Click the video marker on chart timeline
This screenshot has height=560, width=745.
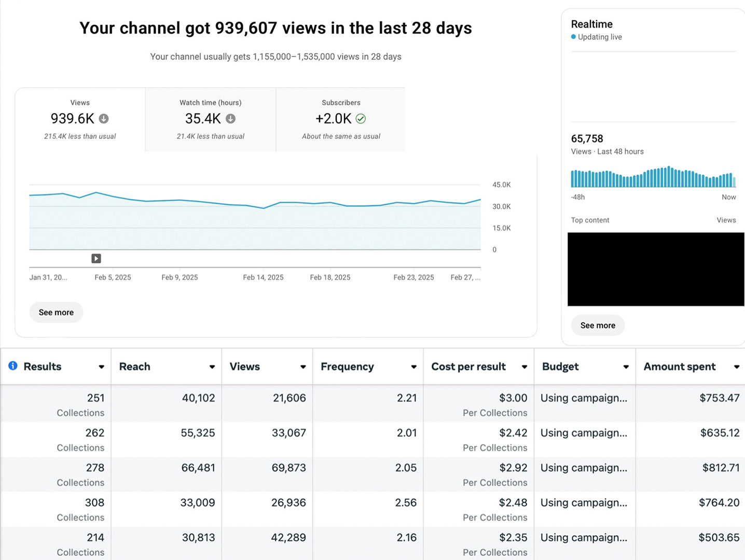pos(96,258)
